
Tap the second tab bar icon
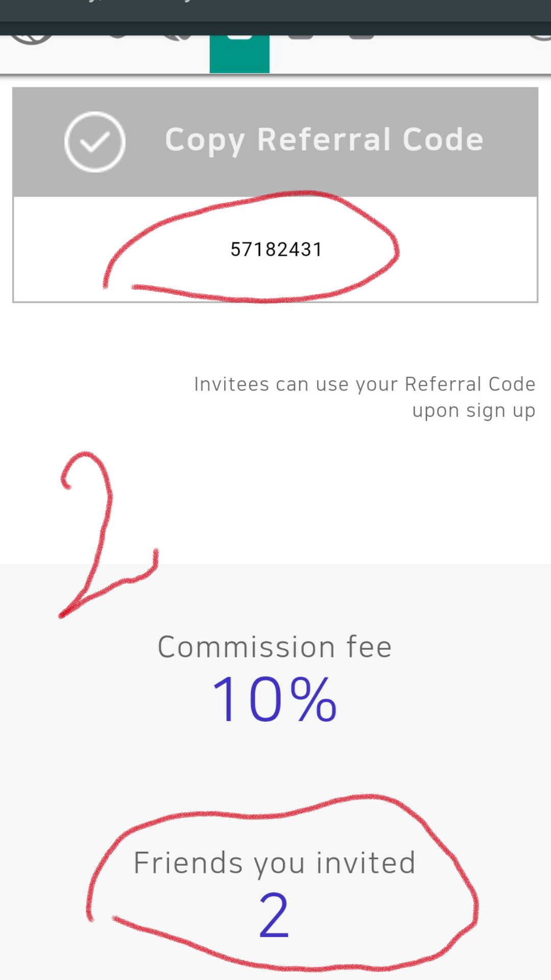[117, 37]
